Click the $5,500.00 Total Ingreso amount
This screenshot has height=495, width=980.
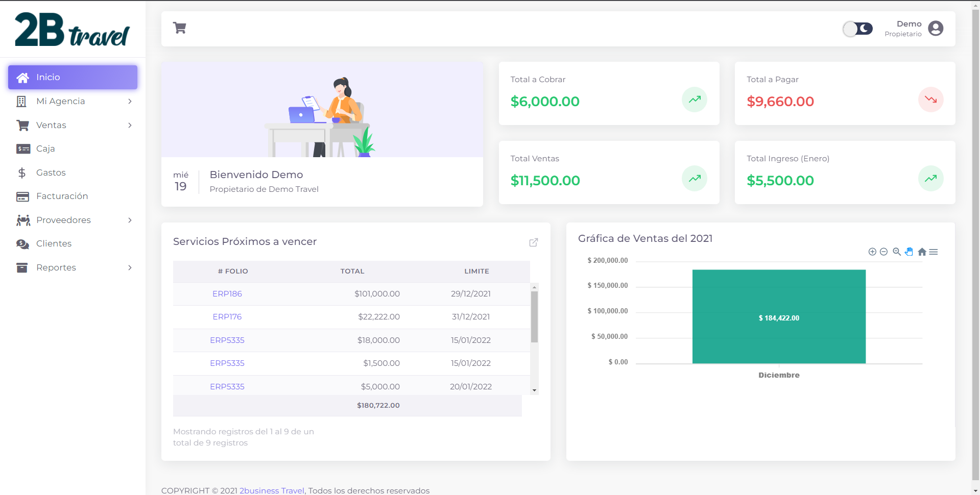coord(780,181)
